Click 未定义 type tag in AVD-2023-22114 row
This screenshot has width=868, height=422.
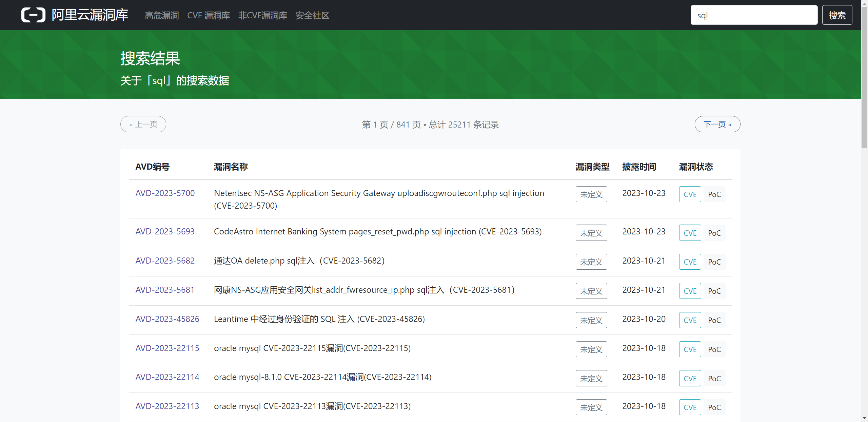click(591, 378)
